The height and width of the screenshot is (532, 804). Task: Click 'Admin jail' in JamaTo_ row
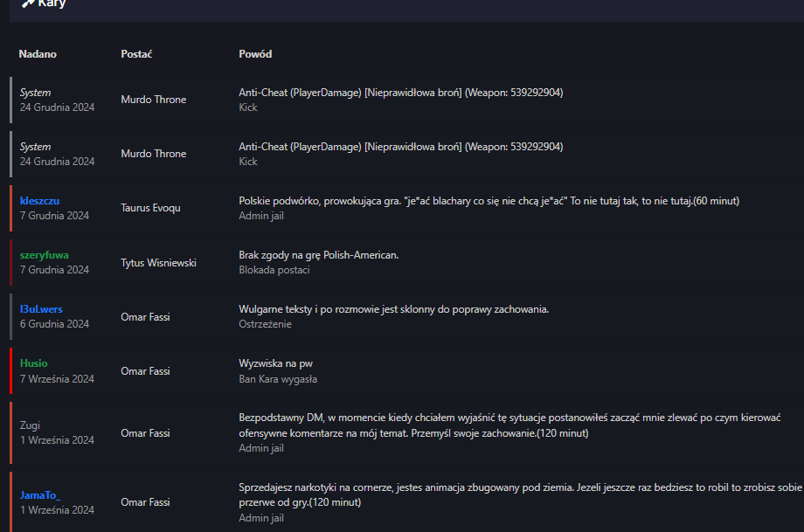261,518
